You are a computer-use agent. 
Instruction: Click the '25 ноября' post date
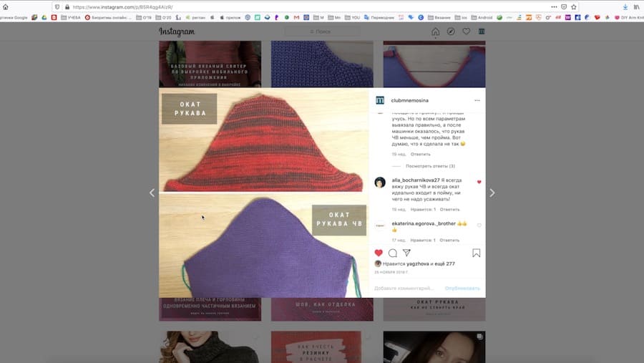[391, 272]
